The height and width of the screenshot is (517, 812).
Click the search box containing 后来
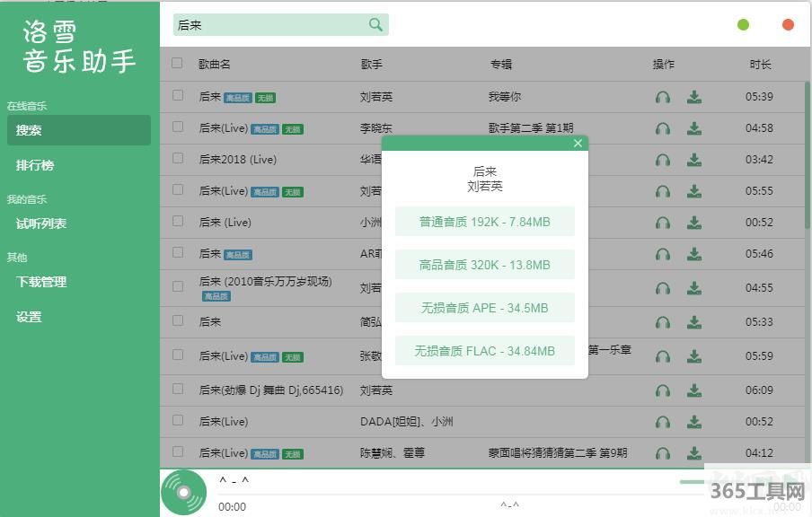269,25
